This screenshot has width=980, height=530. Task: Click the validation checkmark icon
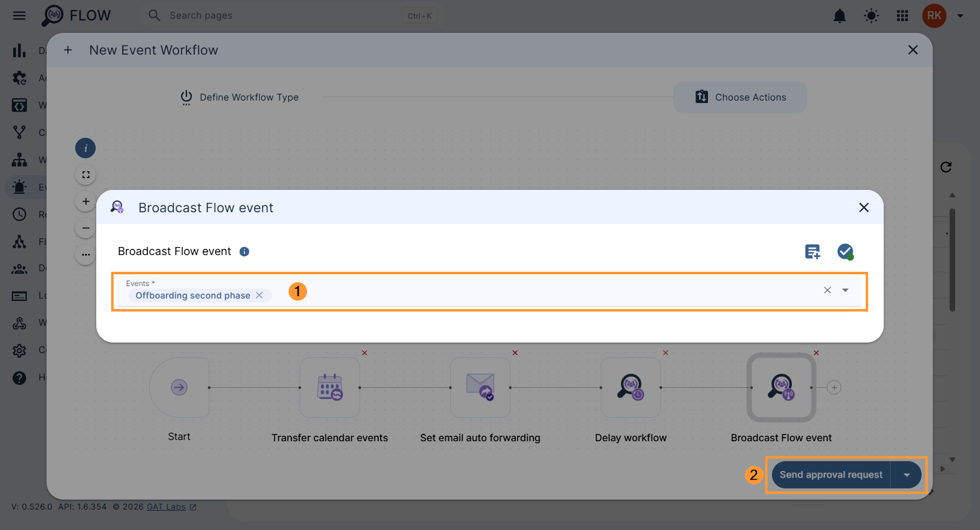click(845, 251)
